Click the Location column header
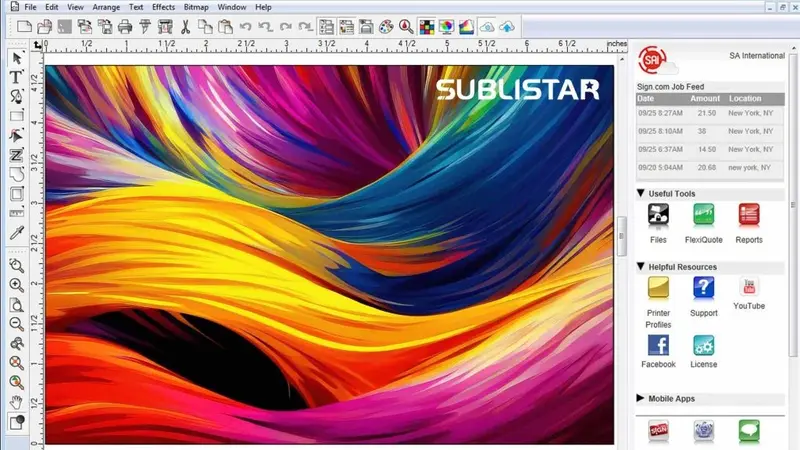Image resolution: width=800 pixels, height=450 pixels. pyautogui.click(x=745, y=98)
